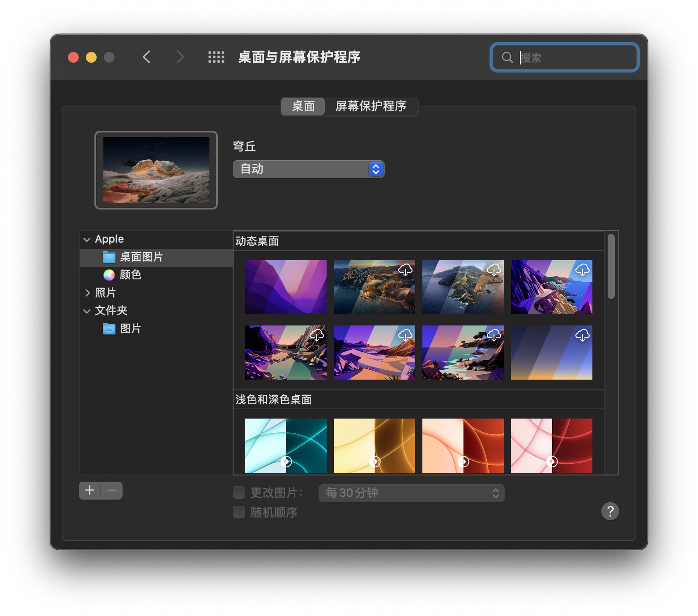Click the wallpaper list vertical scrollbar
The width and height of the screenshot is (698, 616).
(x=611, y=266)
